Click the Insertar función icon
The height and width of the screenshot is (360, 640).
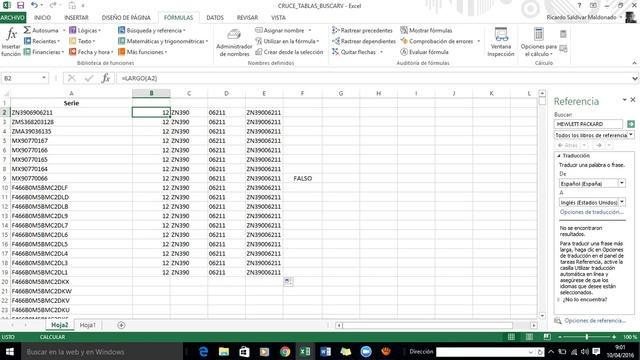coord(11,42)
